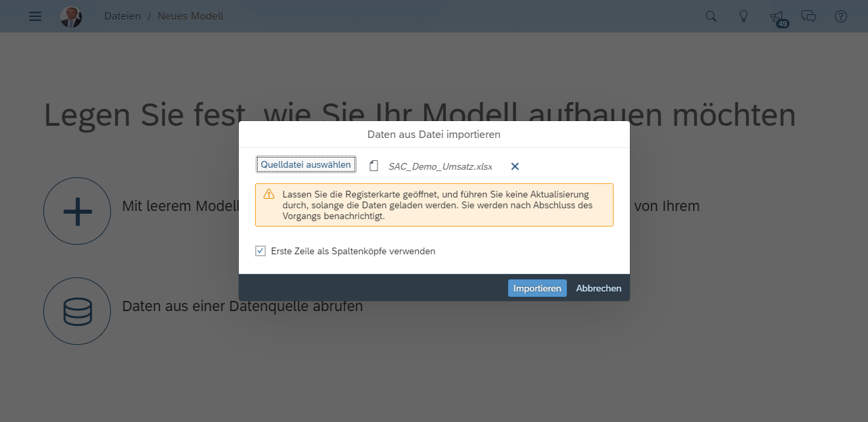The width and height of the screenshot is (868, 422).
Task: Click the user profile avatar
Action: click(71, 16)
